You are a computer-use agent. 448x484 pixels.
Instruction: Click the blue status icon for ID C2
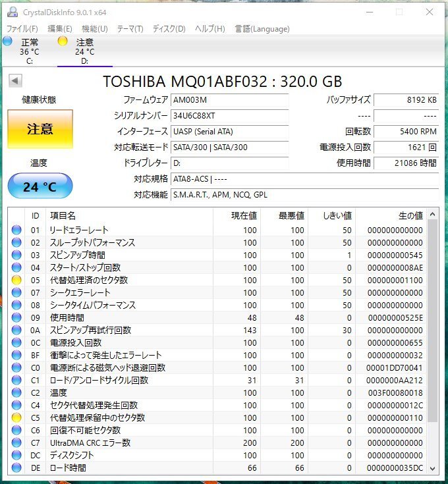(16, 392)
